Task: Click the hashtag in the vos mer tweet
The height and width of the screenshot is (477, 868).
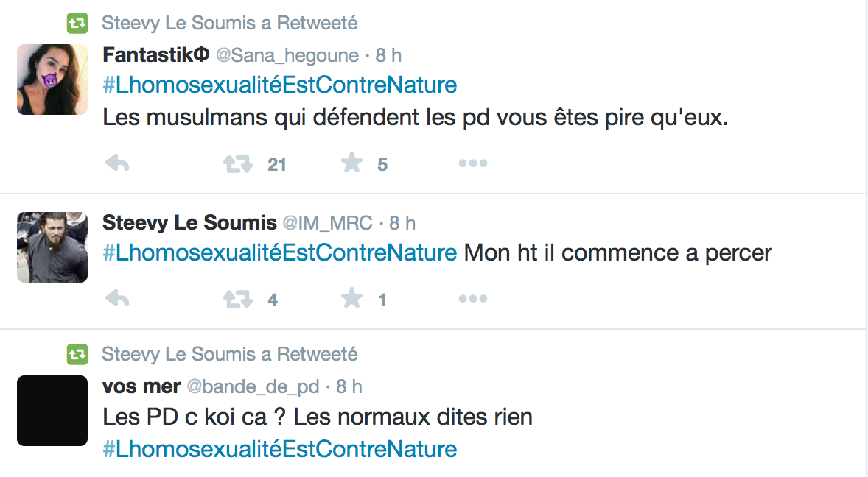Action: point(280,448)
